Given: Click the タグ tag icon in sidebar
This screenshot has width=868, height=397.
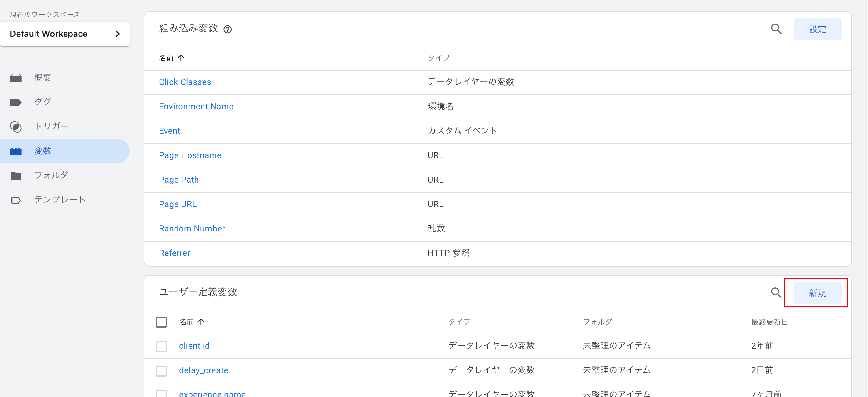Looking at the screenshot, I should (16, 102).
